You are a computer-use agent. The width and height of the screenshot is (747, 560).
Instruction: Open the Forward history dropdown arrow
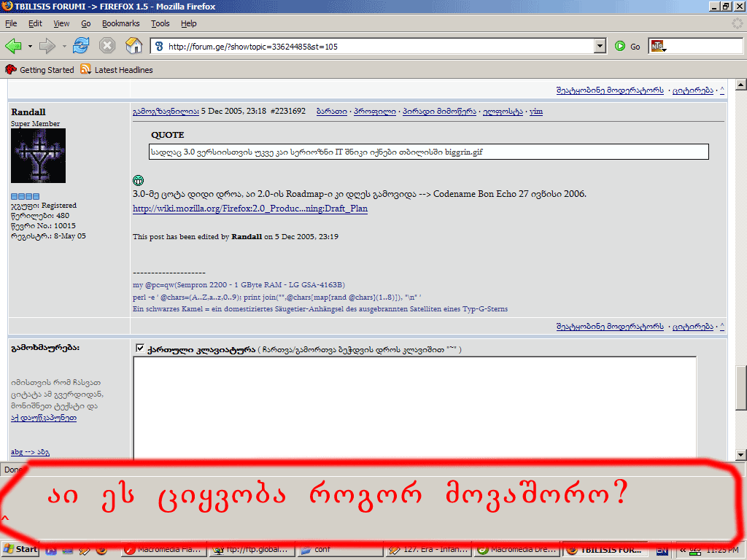click(x=64, y=46)
